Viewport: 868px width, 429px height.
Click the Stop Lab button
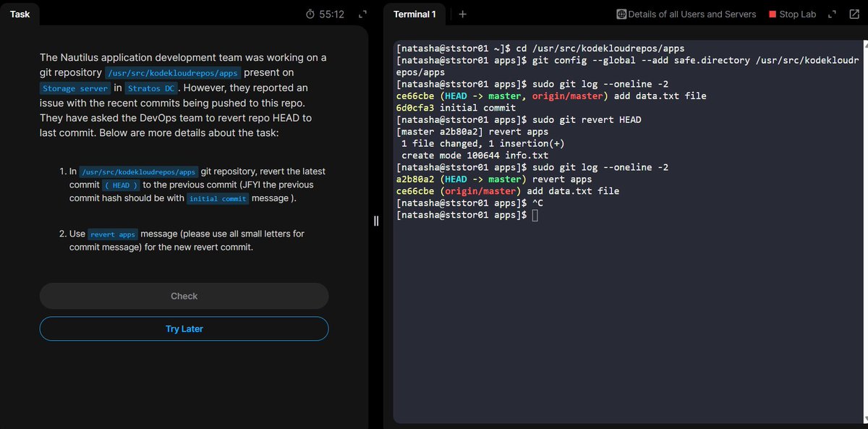click(x=791, y=14)
